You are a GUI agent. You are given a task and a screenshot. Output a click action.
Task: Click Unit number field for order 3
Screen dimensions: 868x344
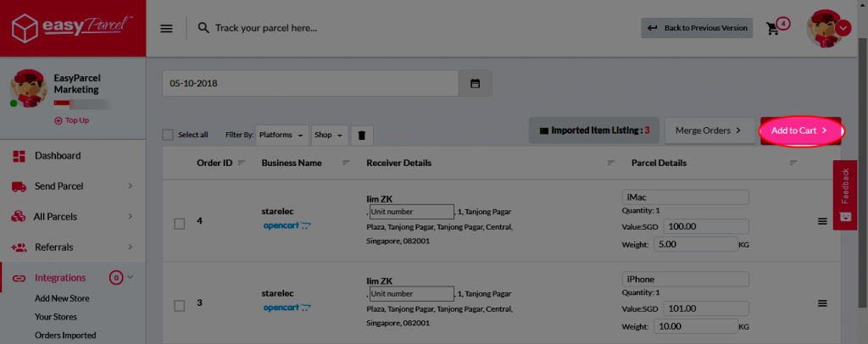pos(412,294)
